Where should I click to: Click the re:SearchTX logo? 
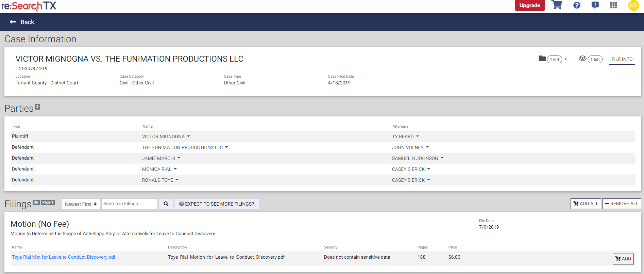pyautogui.click(x=29, y=6)
